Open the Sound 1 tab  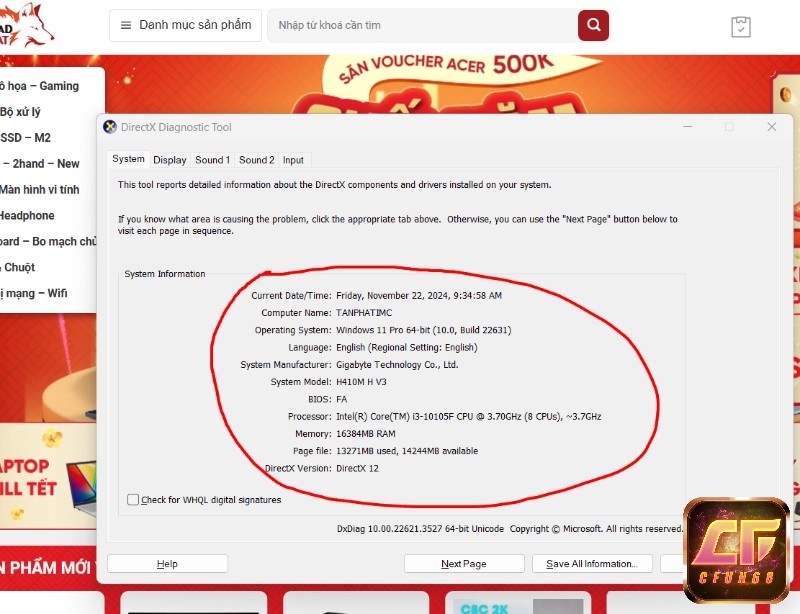212,160
